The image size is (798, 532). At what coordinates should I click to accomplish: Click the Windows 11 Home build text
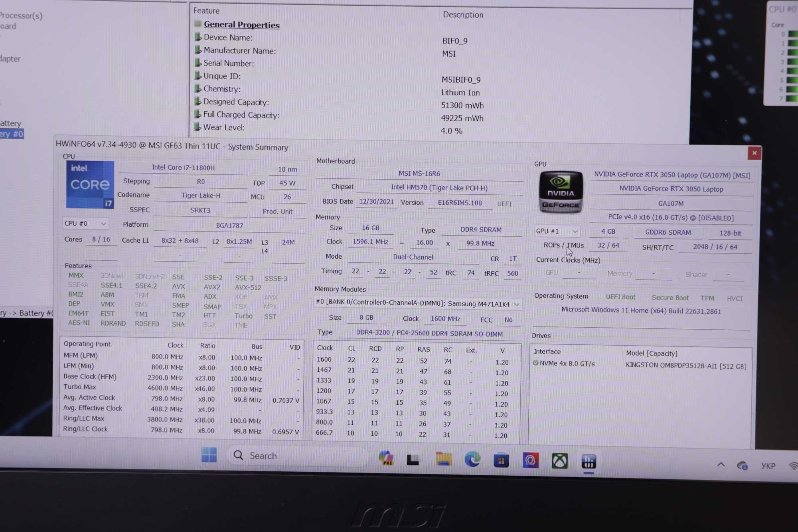point(641,310)
